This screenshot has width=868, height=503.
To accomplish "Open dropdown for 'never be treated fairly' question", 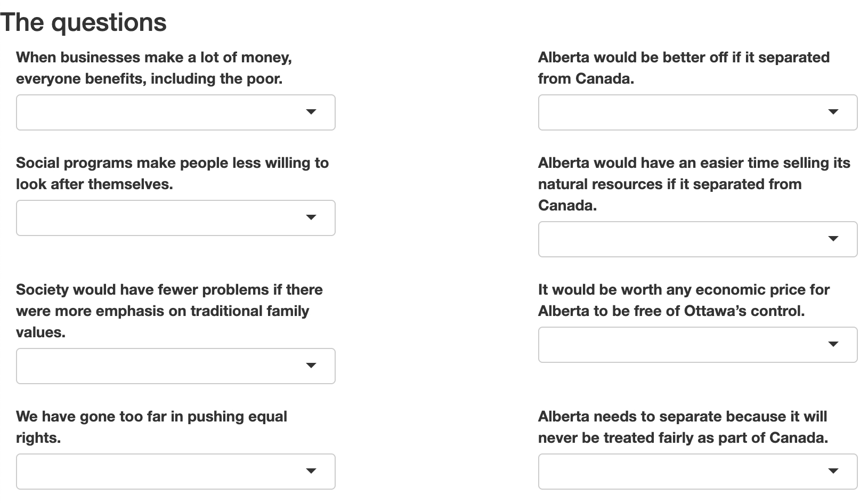I will coord(697,472).
